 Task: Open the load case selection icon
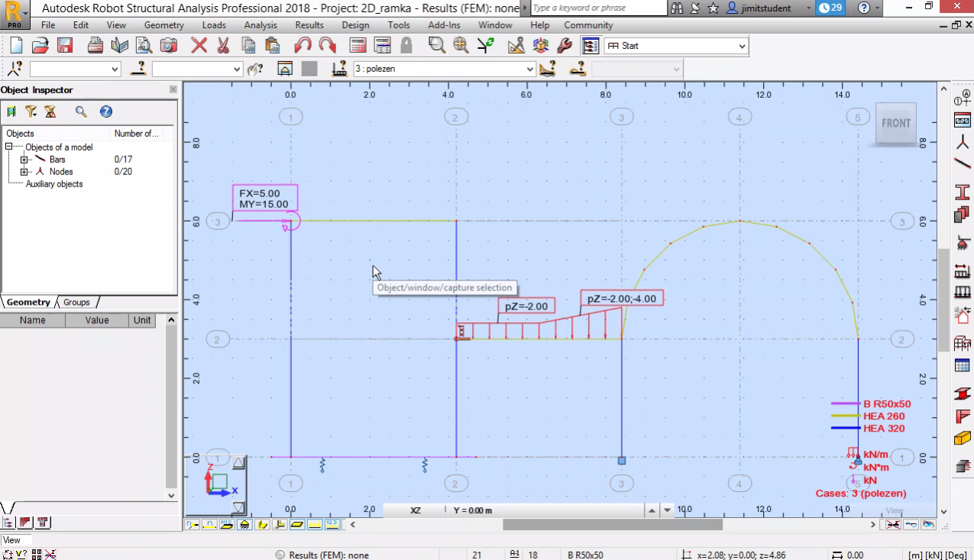coord(340,69)
